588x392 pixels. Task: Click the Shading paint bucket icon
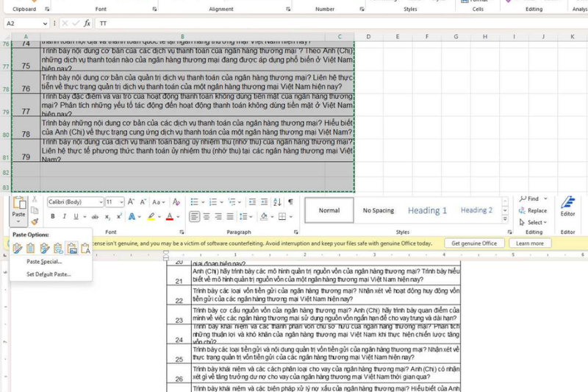pos(264,216)
